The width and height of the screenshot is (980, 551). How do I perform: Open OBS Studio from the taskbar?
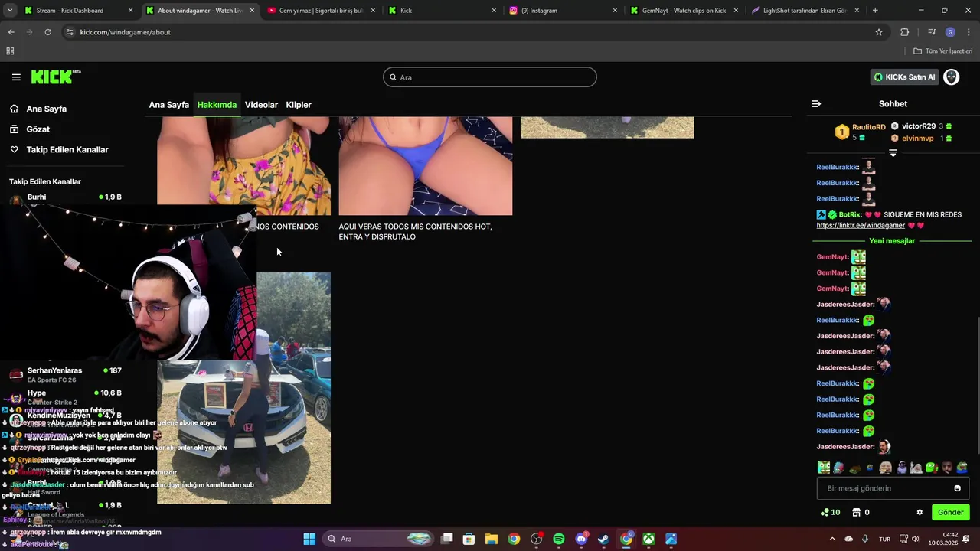537,539
